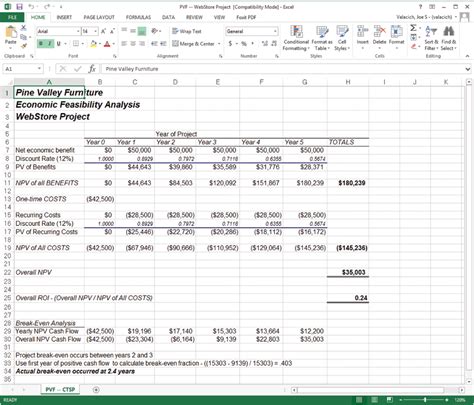Viewport: 474px width, 405px height.
Task: Apply Percent Style formatting
Action: point(244,44)
